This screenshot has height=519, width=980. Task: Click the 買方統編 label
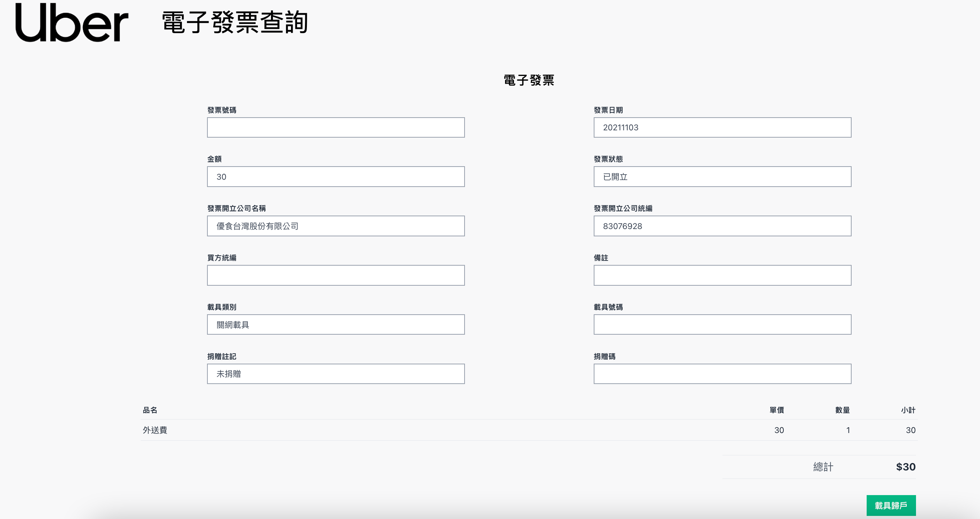[x=222, y=258]
